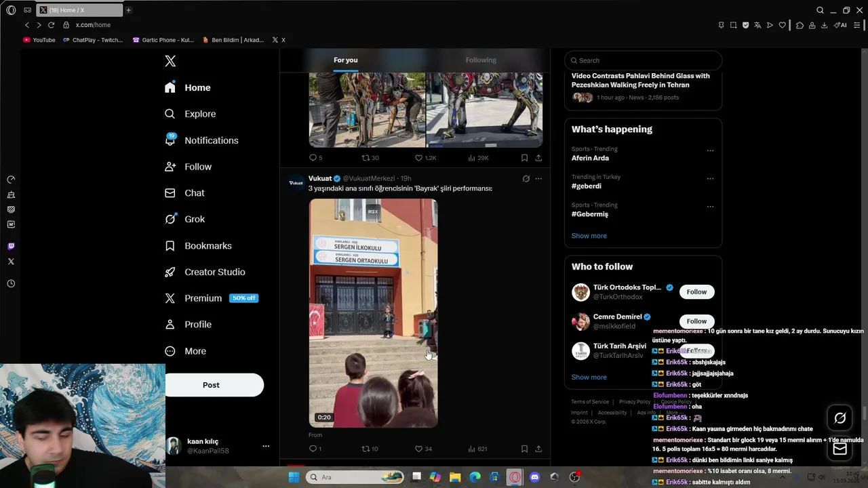Open Premium with 50% off badge
868x488 pixels.
pos(211,298)
